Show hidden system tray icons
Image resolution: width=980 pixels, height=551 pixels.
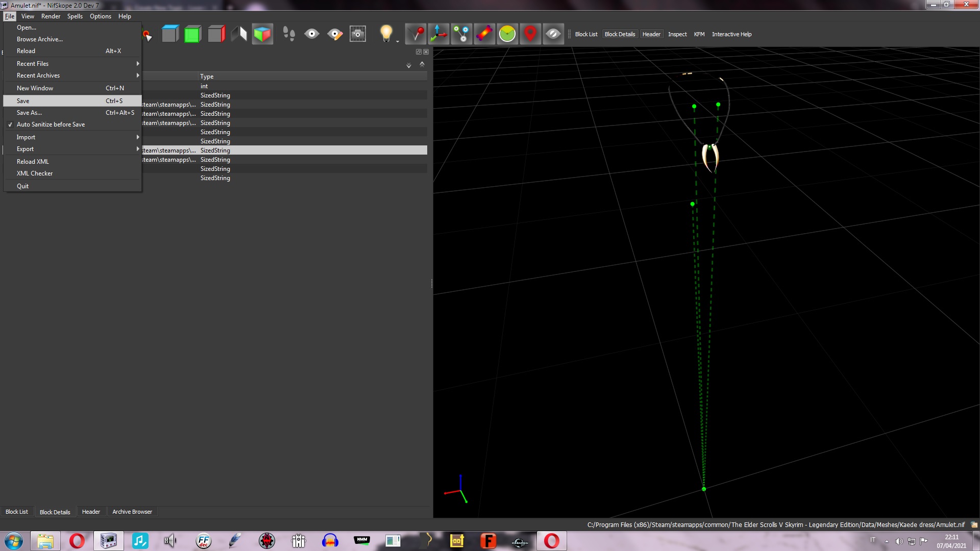click(x=887, y=541)
